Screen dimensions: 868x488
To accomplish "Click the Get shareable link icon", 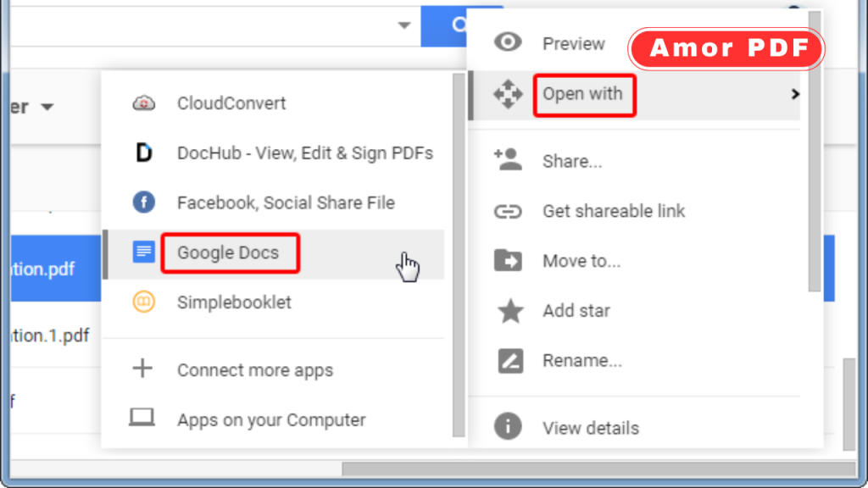I will 509,211.
